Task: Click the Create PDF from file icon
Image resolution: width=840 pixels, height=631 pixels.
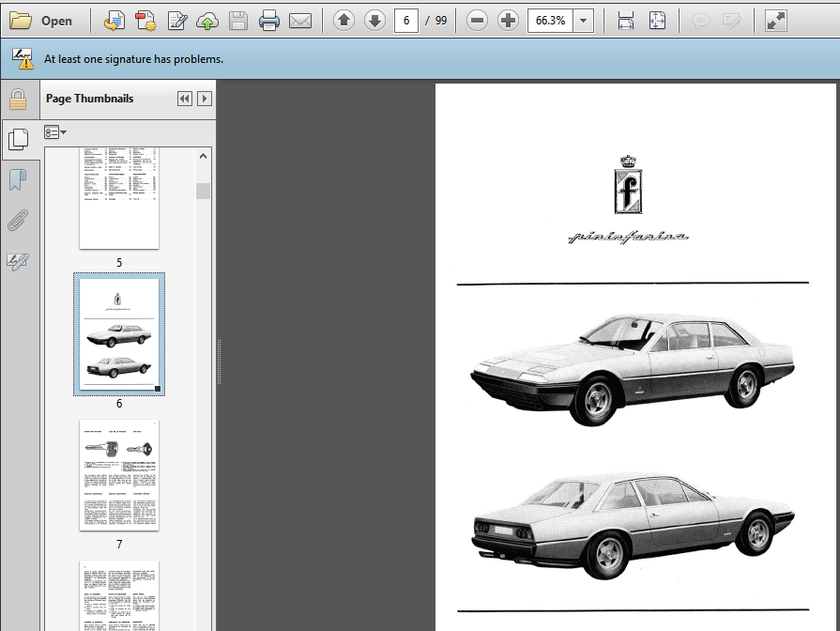Action: [x=115, y=21]
